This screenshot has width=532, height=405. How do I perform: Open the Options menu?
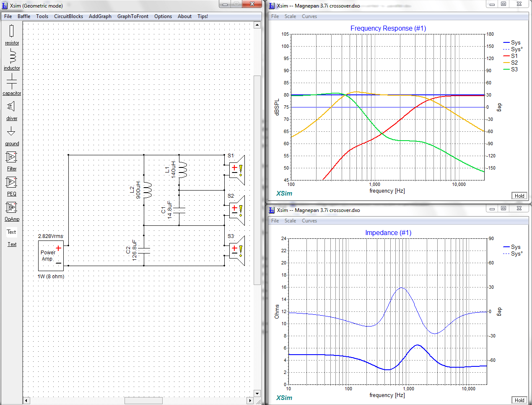coord(163,16)
